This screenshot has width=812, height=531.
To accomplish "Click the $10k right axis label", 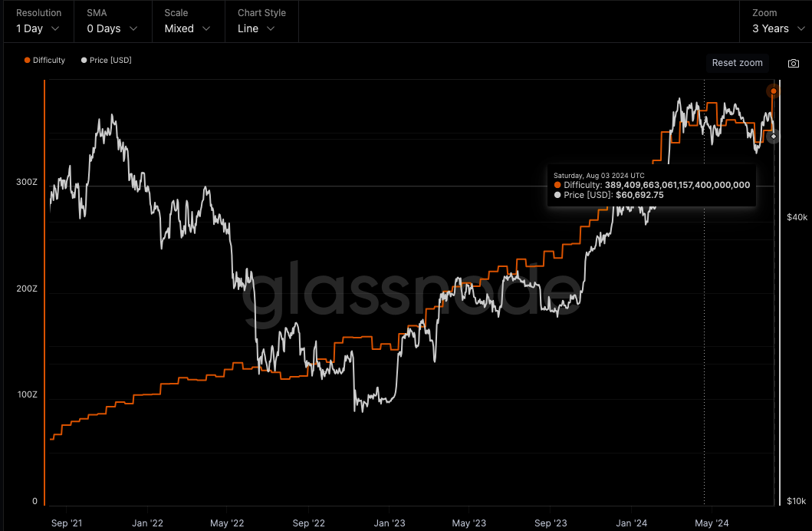I will pyautogui.click(x=797, y=501).
